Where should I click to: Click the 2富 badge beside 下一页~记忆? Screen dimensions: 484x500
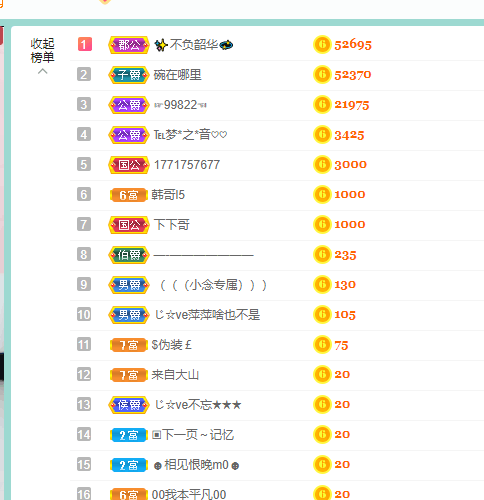(129, 435)
